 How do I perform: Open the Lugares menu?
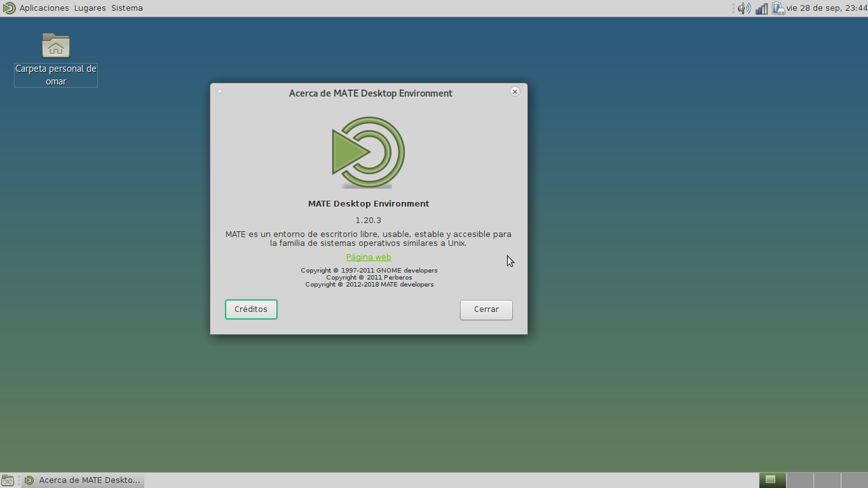tap(90, 8)
